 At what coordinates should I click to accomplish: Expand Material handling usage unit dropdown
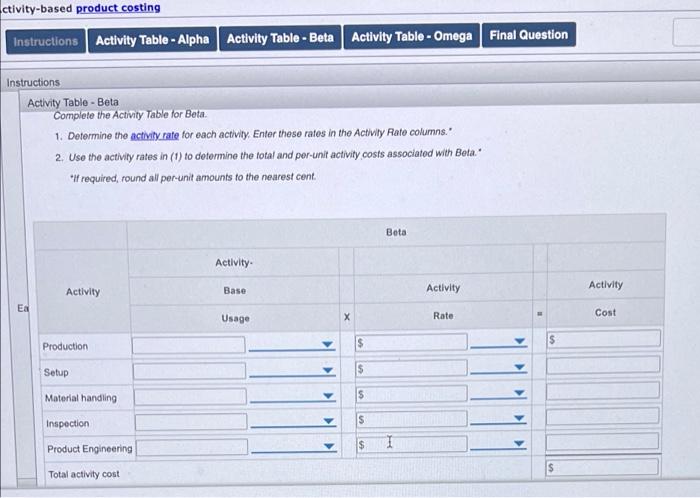pos(293,395)
